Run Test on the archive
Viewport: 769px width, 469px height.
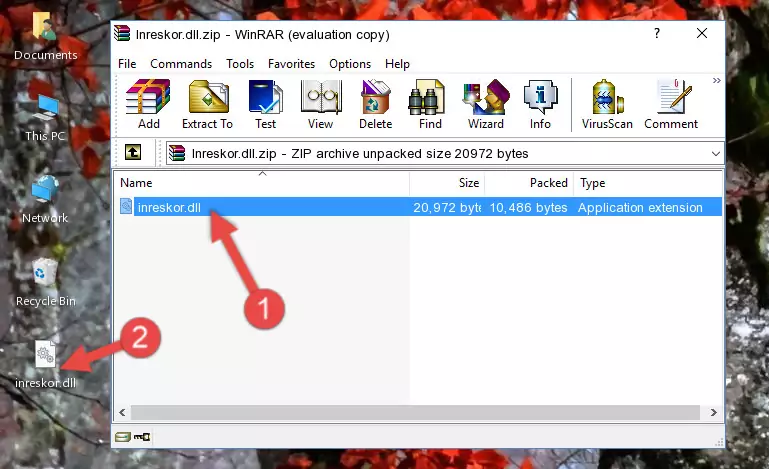pos(265,104)
